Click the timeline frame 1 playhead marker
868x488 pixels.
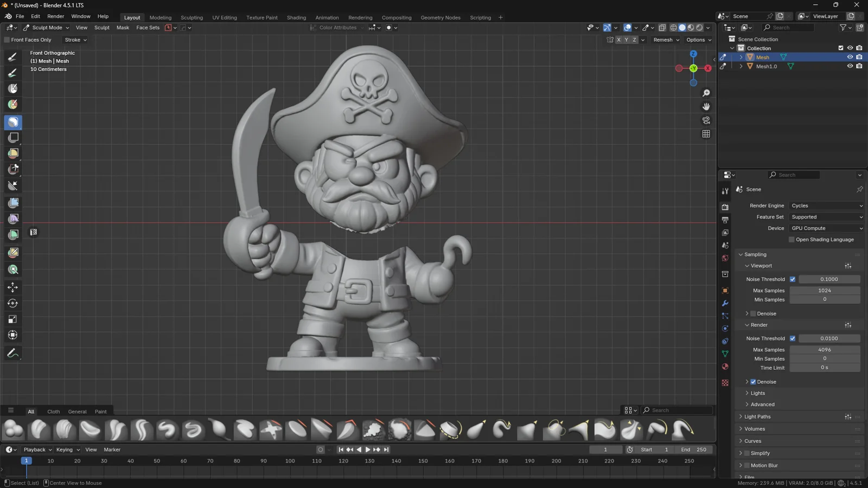tap(26, 461)
